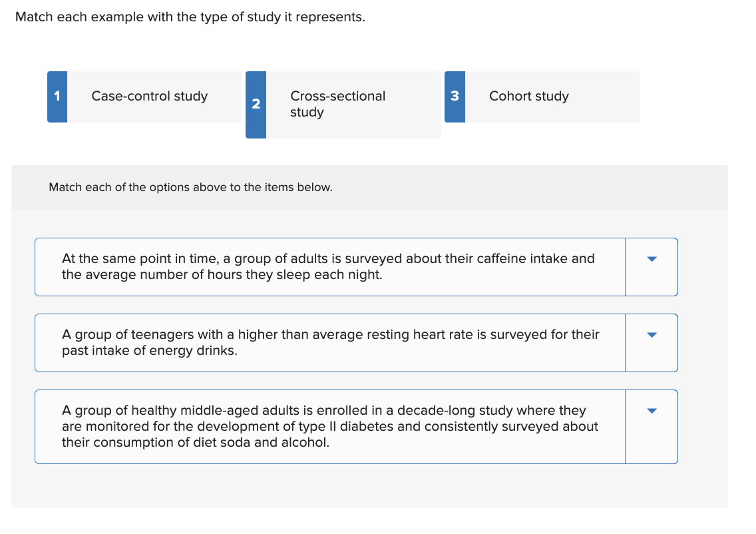Click the blue arrow beside the third statement
The height and width of the screenshot is (534, 756).
pos(652,410)
